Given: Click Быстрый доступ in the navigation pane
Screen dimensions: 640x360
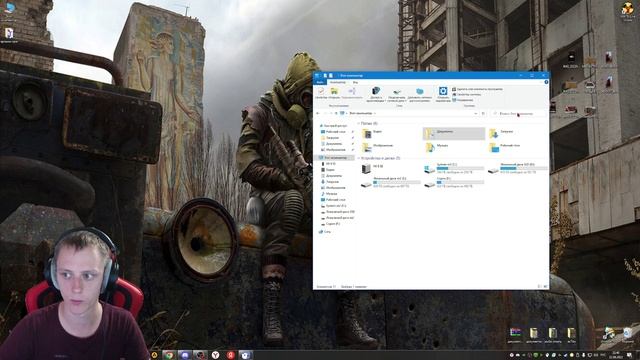Looking at the screenshot, I should [334, 126].
